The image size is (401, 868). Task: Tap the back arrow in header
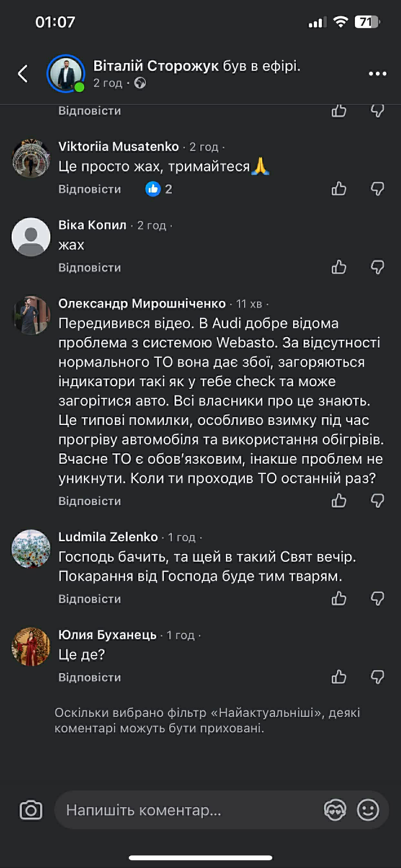point(23,73)
